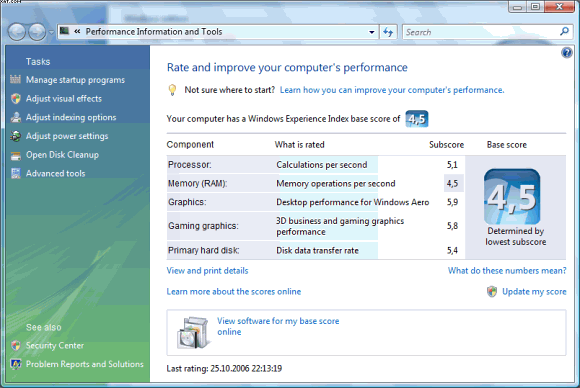Image resolution: width=580 pixels, height=388 pixels.
Task: Click the Adjust indexing options icon
Action: coord(16,117)
